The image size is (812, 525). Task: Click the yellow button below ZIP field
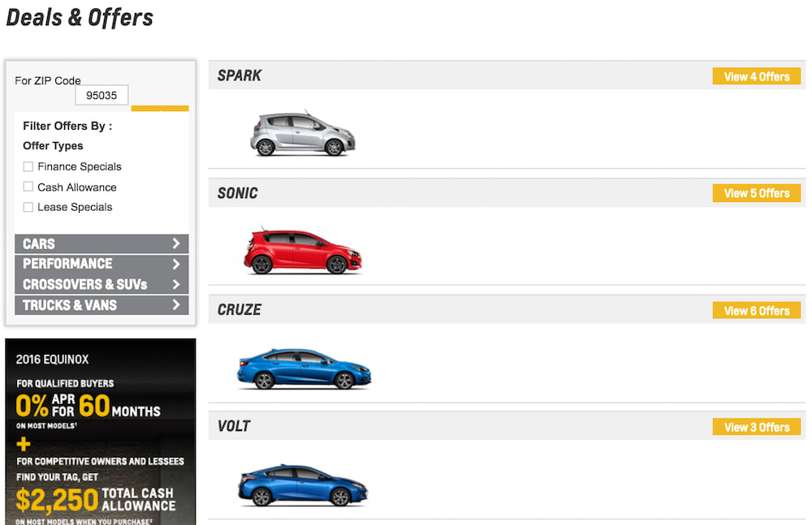tap(160, 108)
